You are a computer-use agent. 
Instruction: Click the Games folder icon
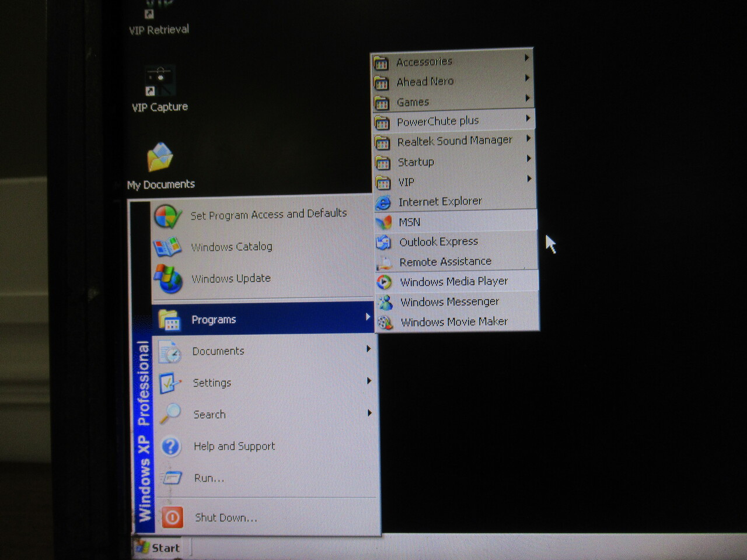coord(382,103)
